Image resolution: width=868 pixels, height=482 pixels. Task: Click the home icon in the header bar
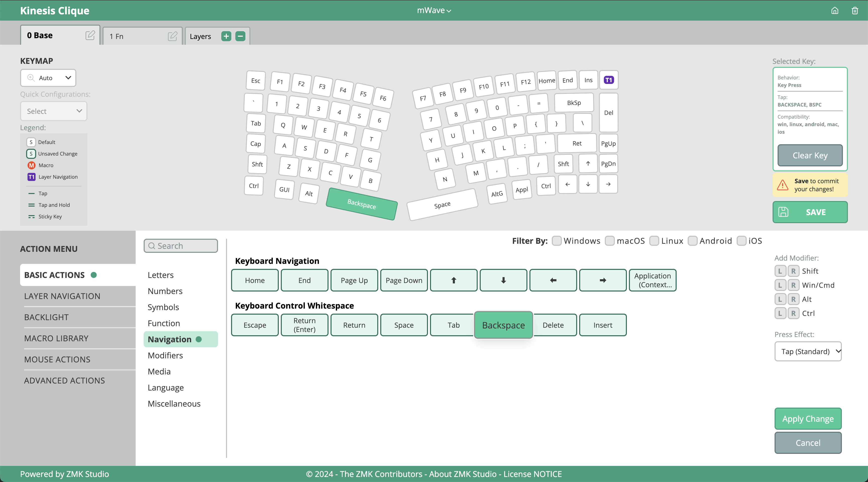[x=835, y=11]
